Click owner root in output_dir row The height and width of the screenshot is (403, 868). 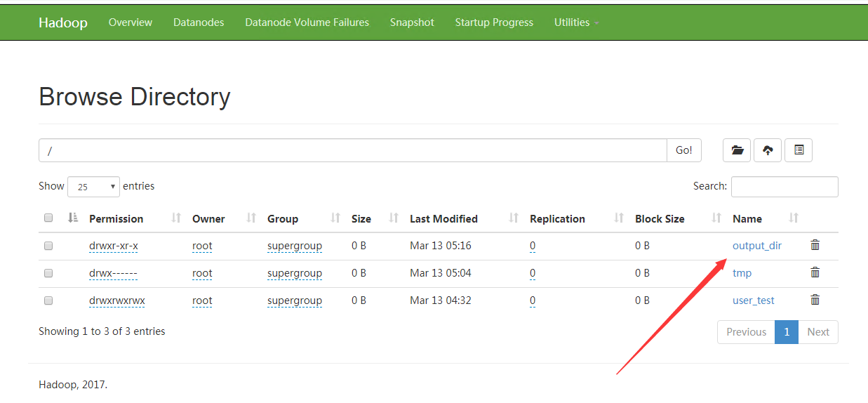click(202, 246)
